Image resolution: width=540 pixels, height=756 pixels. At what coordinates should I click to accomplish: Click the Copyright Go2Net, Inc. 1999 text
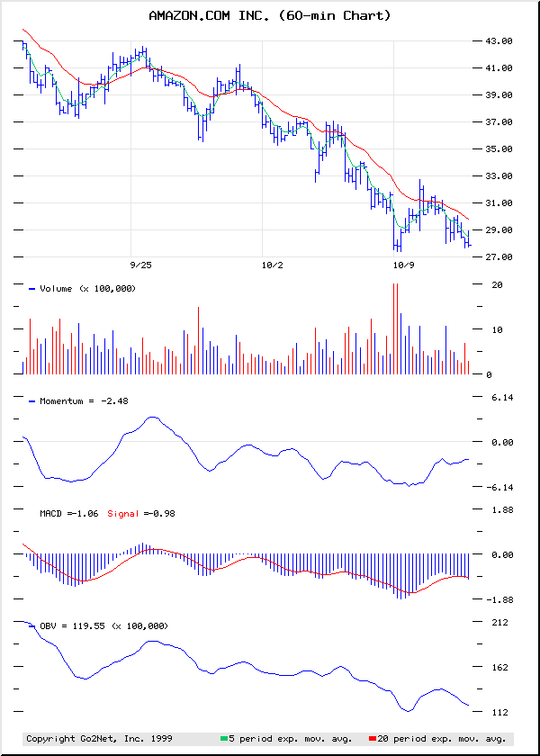[x=99, y=739]
